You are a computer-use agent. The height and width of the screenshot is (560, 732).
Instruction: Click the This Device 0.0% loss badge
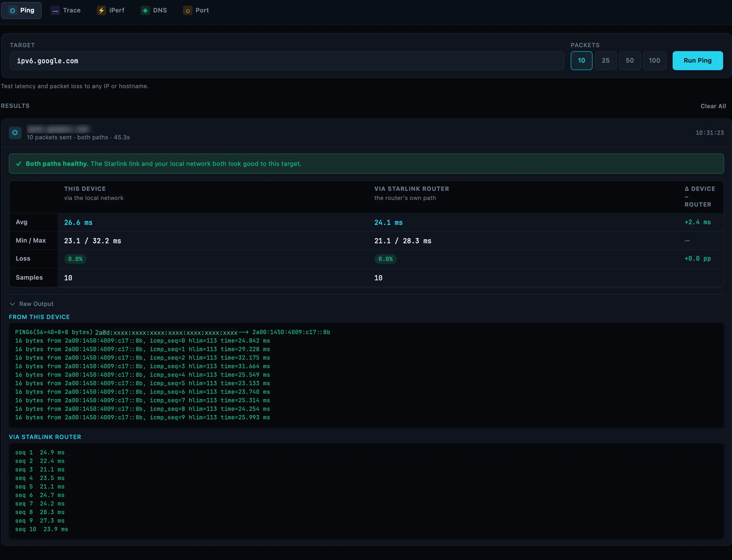coord(75,259)
